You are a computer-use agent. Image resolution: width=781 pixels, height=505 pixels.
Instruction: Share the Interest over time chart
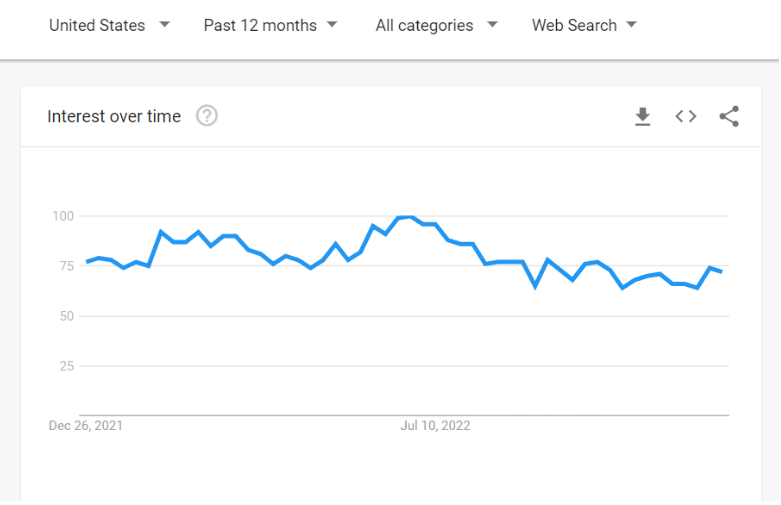click(x=729, y=117)
